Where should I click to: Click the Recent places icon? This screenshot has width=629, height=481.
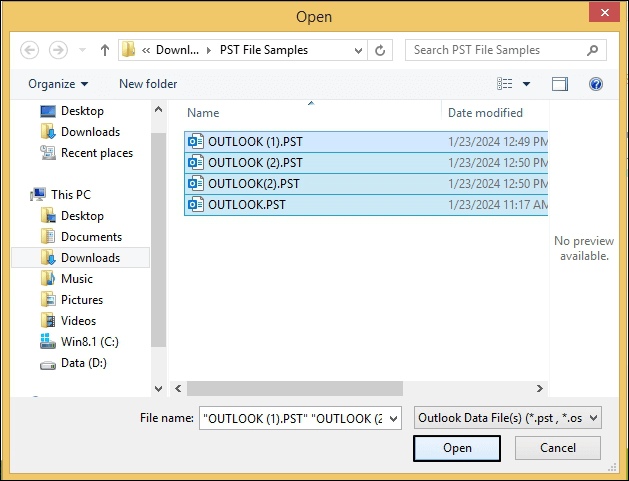click(x=48, y=153)
